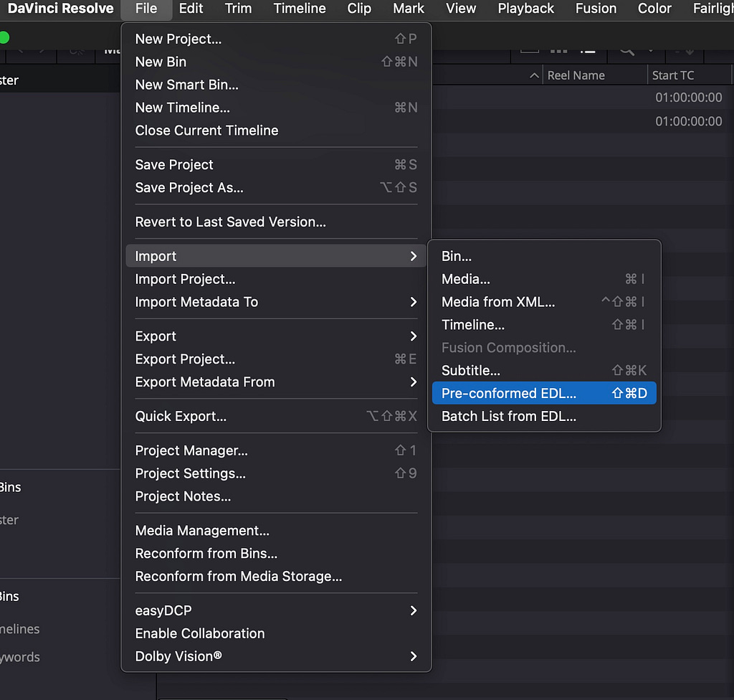Open the DaVinci Resolve application menu
Screen dimensions: 734x700
click(60, 9)
